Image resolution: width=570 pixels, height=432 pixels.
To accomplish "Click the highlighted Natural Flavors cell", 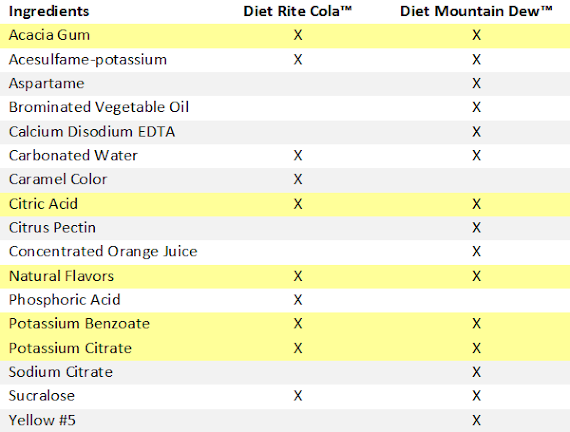I will pyautogui.click(x=61, y=276).
